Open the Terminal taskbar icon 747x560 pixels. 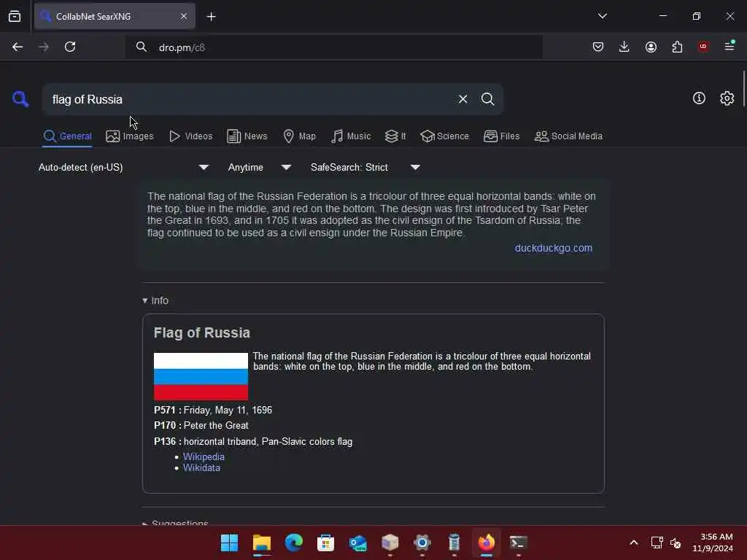point(519,542)
